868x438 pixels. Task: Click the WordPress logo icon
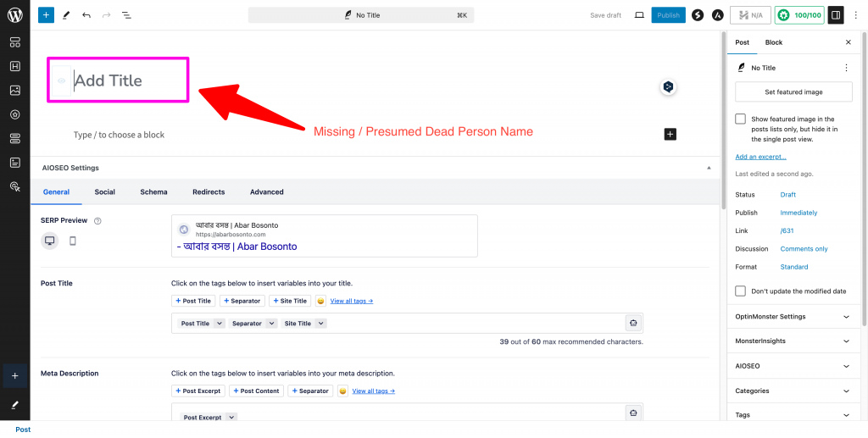(14, 14)
